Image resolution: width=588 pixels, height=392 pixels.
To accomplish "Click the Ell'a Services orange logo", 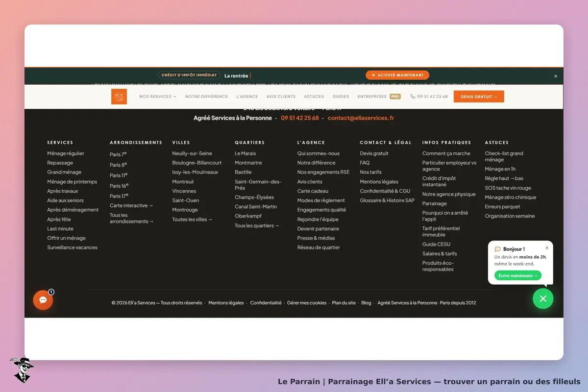I will click(x=119, y=97).
